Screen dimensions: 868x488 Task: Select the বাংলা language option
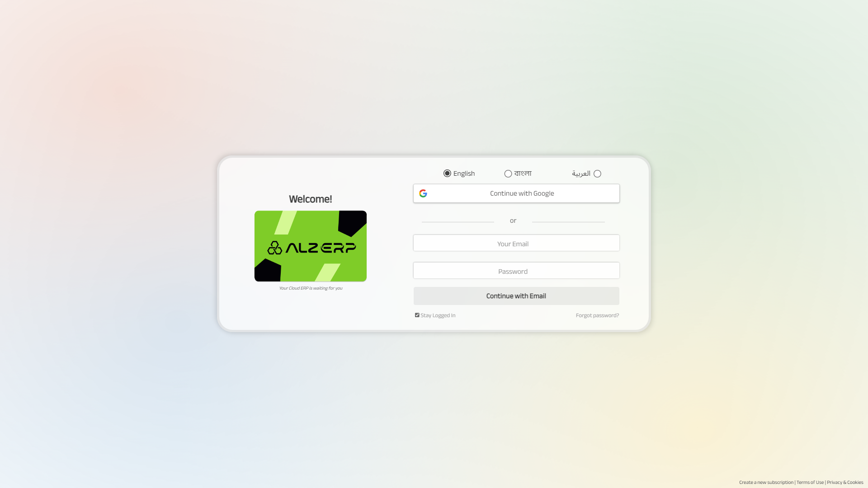click(507, 174)
